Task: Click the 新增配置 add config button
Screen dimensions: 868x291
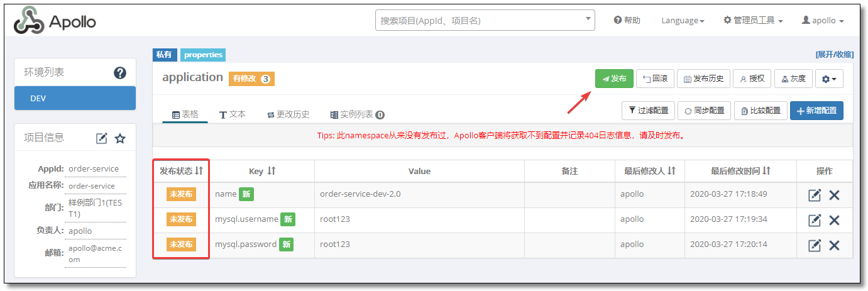Action: pos(816,110)
